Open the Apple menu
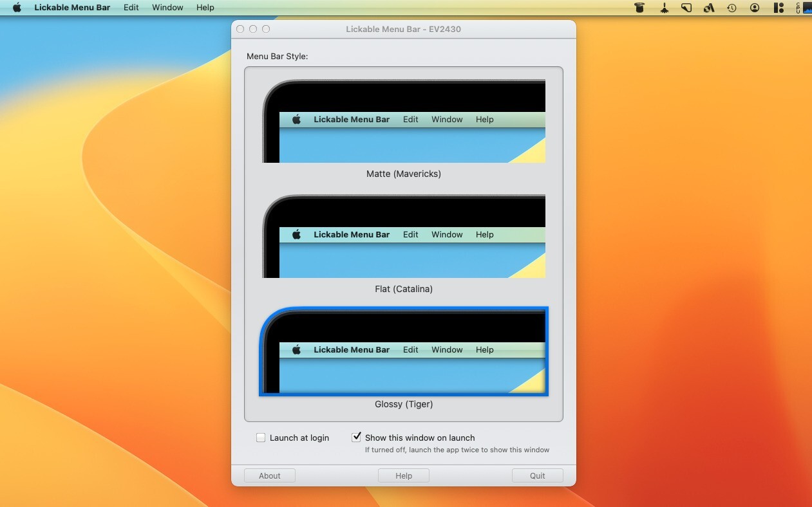Screen dimensions: 812x507 click(17, 7)
